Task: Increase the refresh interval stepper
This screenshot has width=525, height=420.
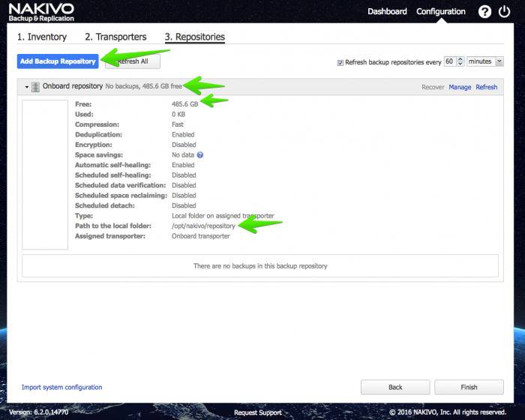Action: 460,59
